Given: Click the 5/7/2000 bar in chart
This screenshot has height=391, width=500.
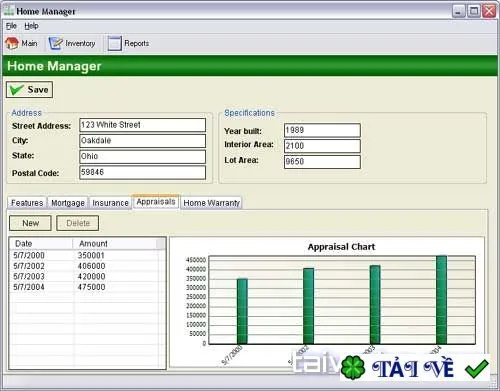Looking at the screenshot, I should [x=242, y=311].
